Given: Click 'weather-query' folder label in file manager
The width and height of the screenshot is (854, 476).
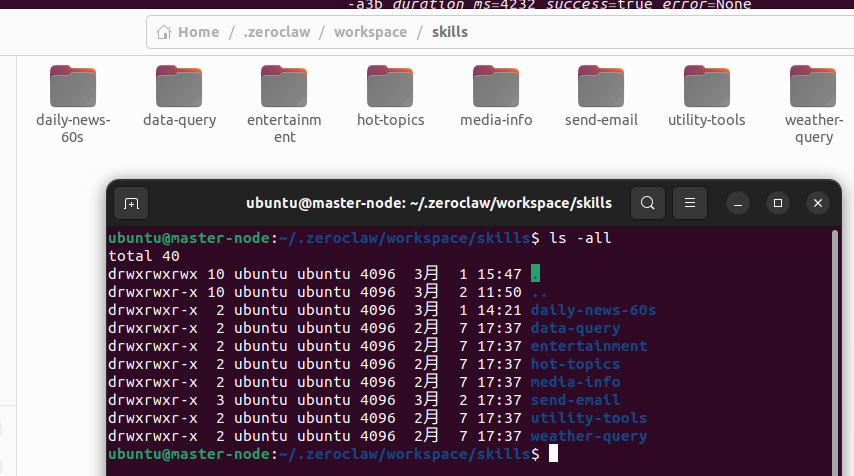Looking at the screenshot, I should pyautogui.click(x=814, y=128).
